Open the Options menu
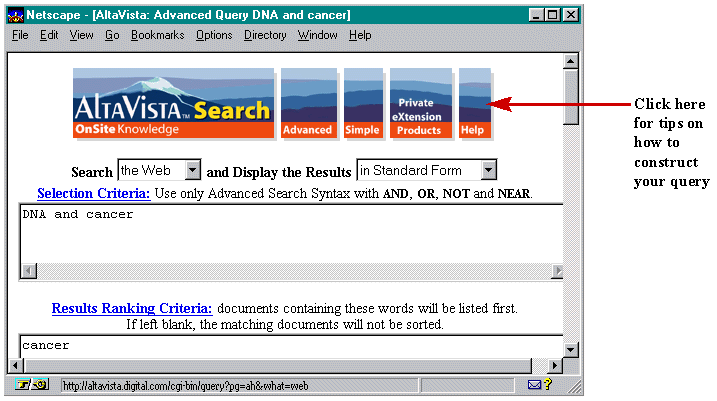Viewport: 717px width, 401px height. (x=214, y=35)
